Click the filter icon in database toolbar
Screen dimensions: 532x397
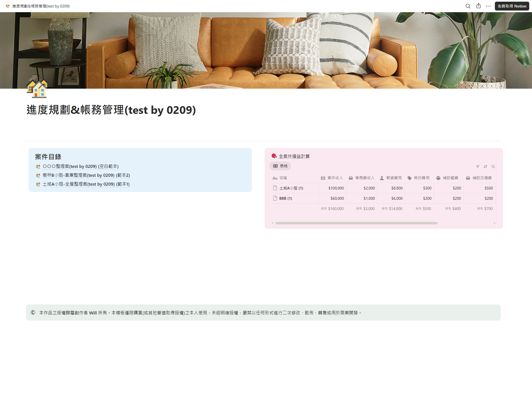pos(477,167)
